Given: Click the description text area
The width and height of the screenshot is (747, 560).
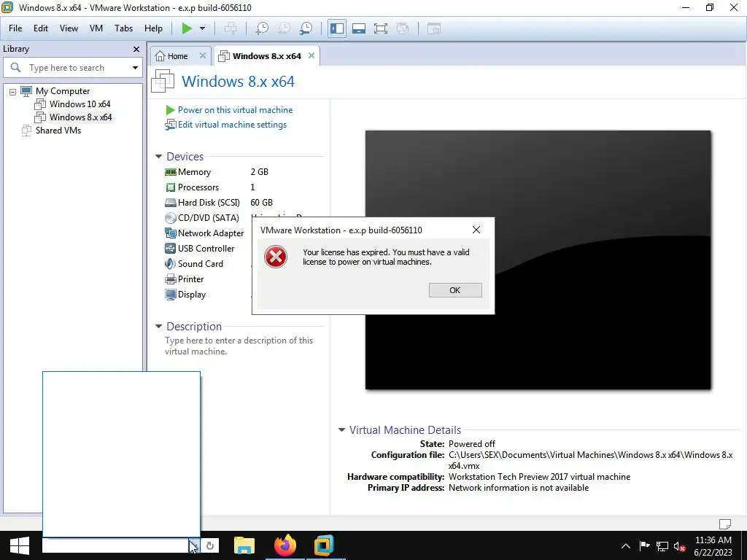Looking at the screenshot, I should (x=239, y=346).
